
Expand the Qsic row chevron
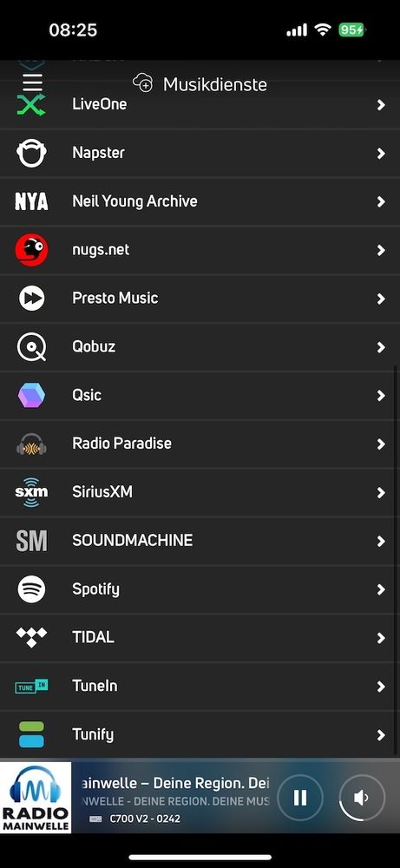click(x=381, y=396)
